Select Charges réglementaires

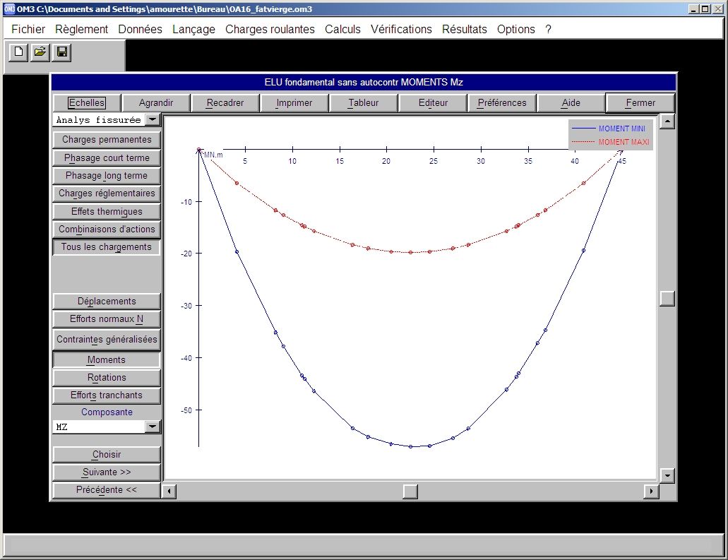click(x=107, y=193)
